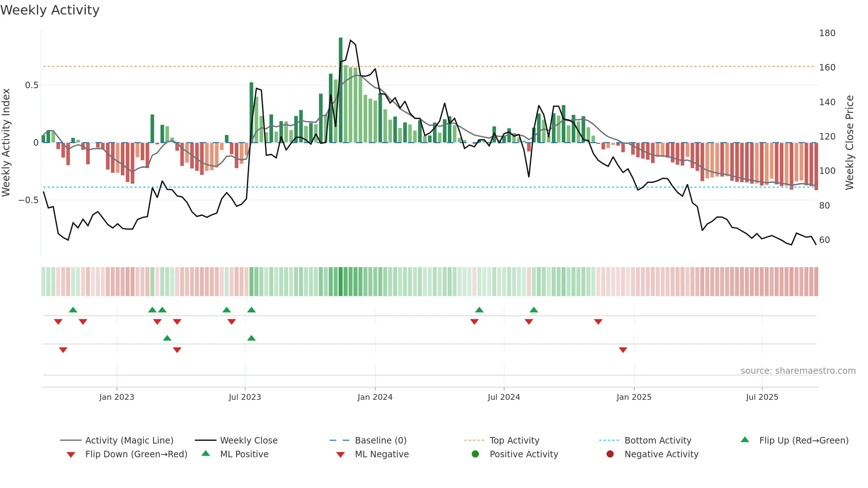
Task: Select the Jul 2024 x-axis label
Action: pos(504,397)
